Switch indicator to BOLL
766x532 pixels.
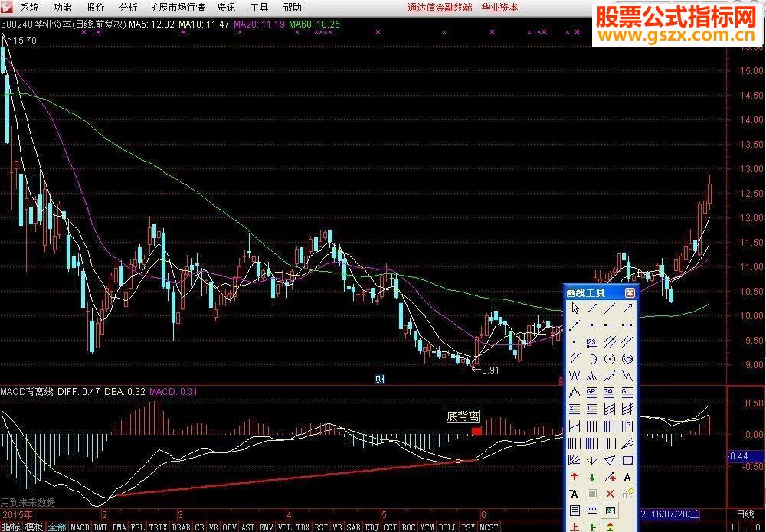tap(447, 527)
